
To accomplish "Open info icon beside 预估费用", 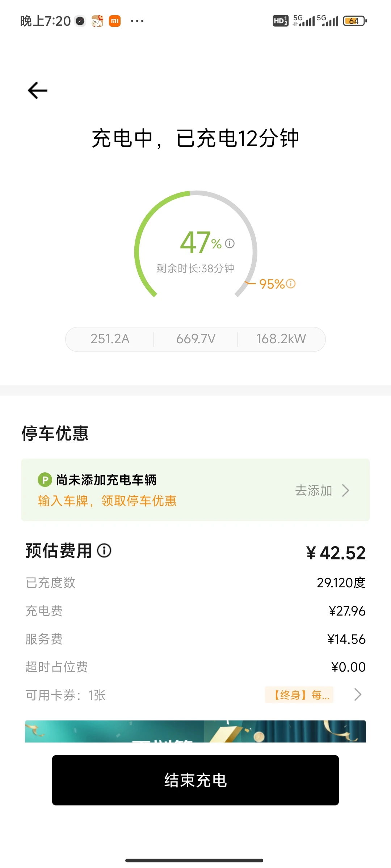I will point(104,551).
